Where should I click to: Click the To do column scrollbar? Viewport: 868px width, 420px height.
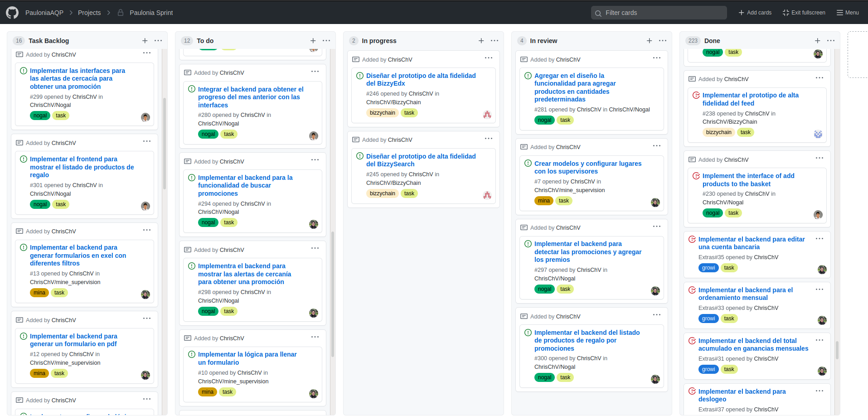333,294
